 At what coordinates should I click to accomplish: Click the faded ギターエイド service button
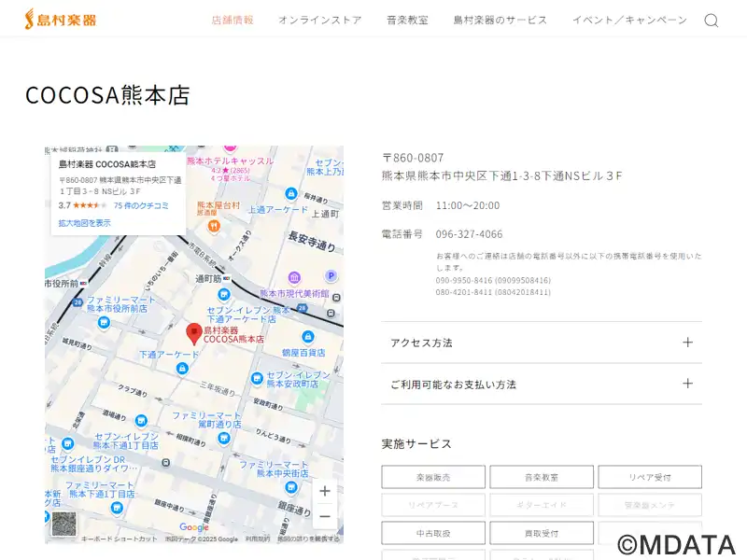542,505
